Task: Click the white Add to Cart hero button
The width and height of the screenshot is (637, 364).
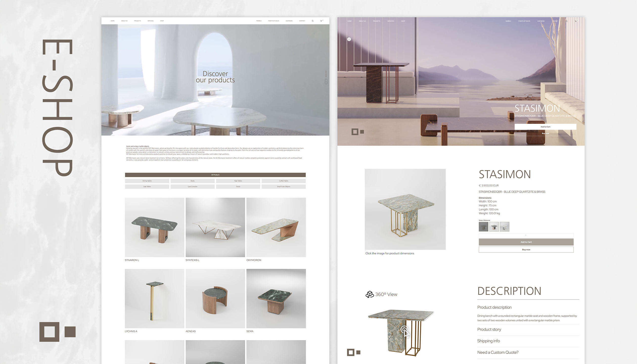Action: point(545,127)
